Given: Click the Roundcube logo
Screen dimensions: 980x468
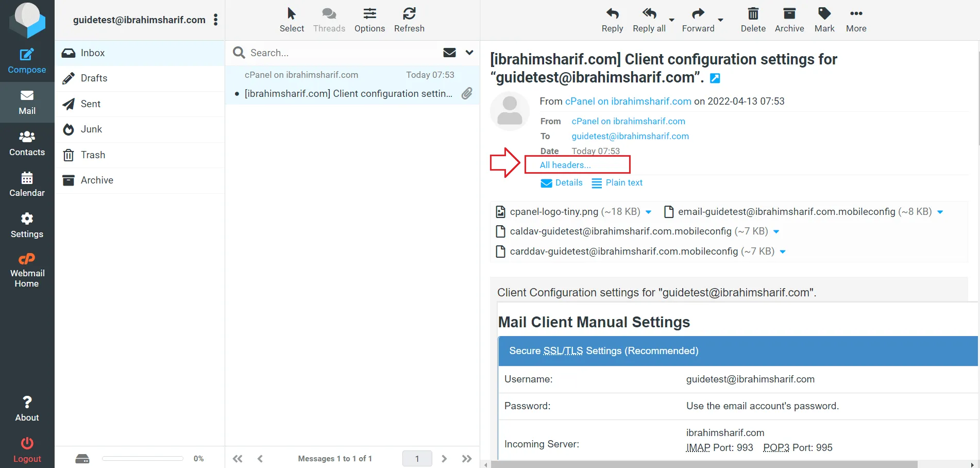Looking at the screenshot, I should [x=27, y=20].
